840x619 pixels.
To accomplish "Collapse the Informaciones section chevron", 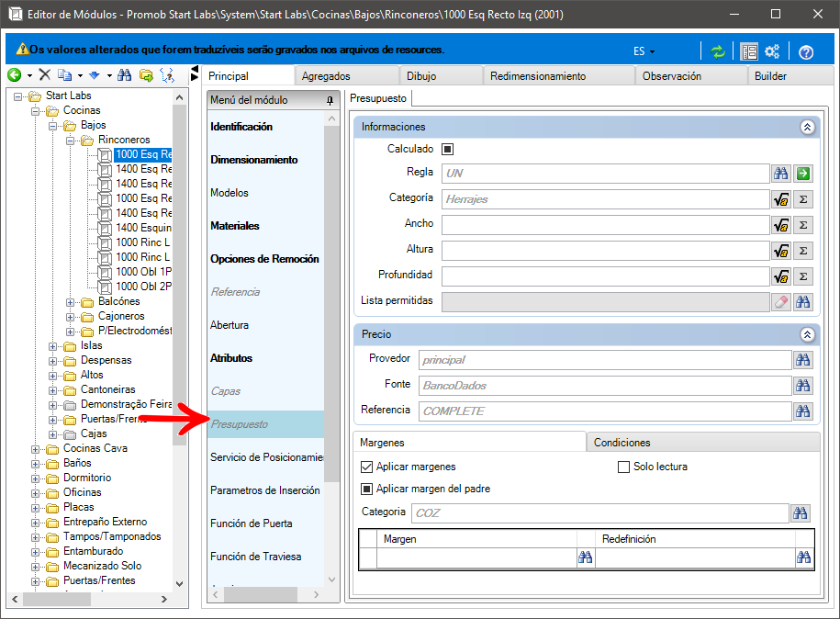I will (807, 127).
